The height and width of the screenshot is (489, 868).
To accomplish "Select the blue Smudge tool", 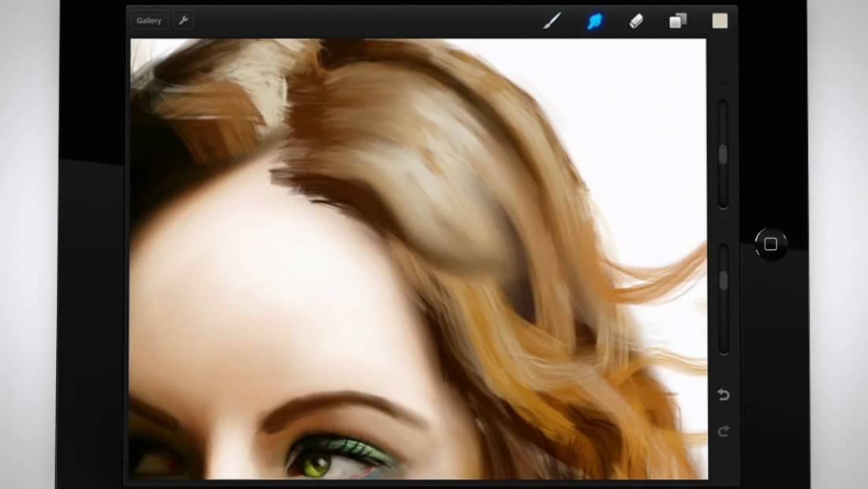I will point(594,21).
